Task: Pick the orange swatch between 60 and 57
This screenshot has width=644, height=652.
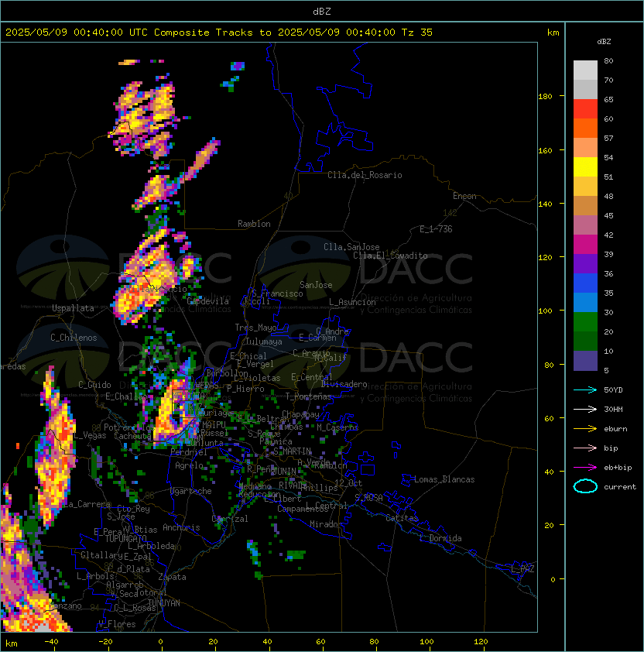Action: tap(585, 128)
